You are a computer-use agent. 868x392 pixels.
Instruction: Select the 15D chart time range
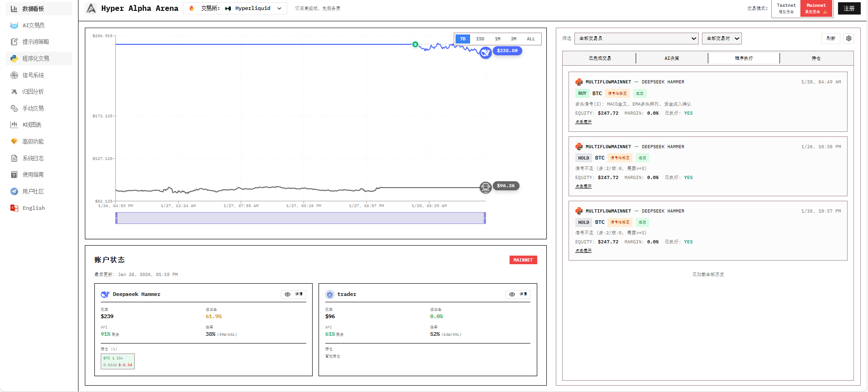tap(480, 39)
